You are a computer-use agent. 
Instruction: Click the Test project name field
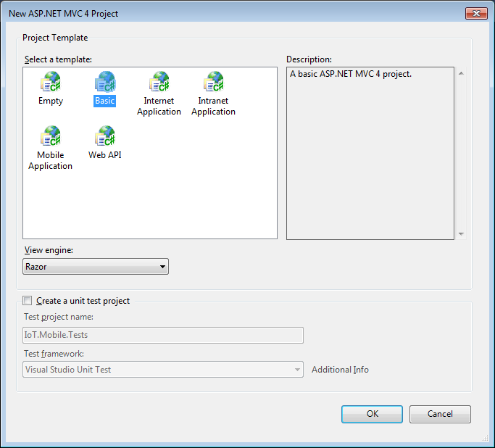(x=163, y=335)
